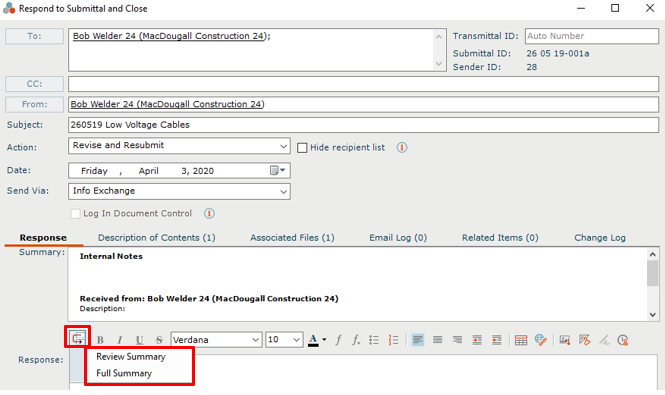
Task: Click the signature image icon
Action: [584, 340]
